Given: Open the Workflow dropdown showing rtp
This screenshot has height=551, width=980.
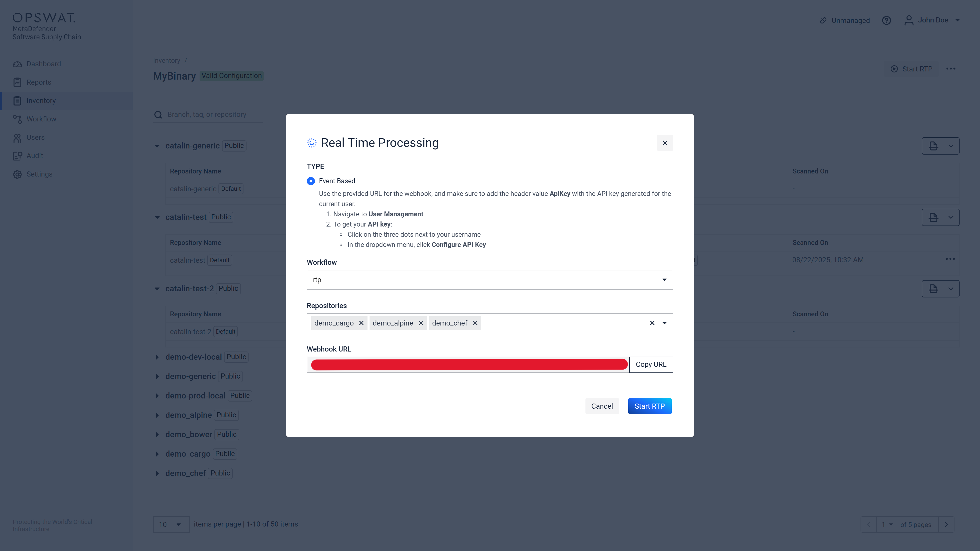Looking at the screenshot, I should coord(490,280).
